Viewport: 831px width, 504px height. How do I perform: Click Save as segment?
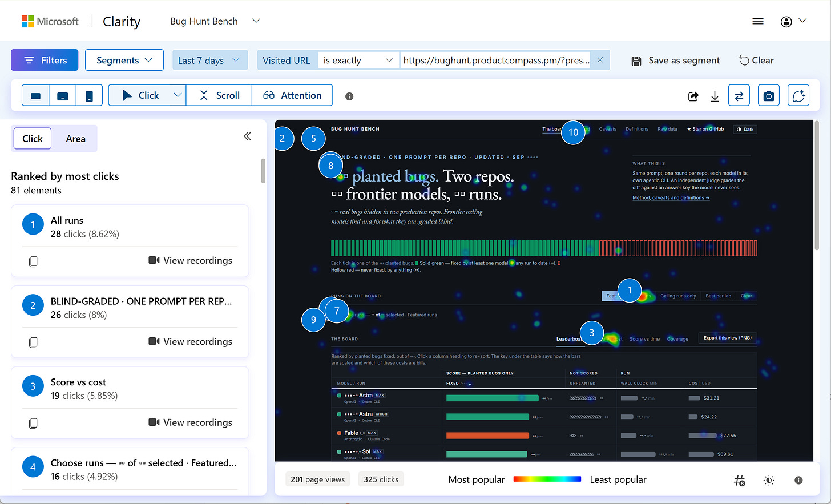(676, 61)
